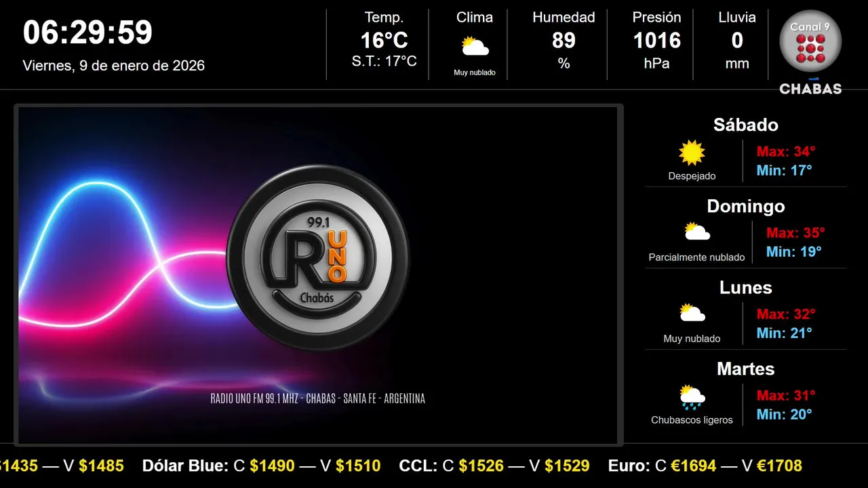This screenshot has height=488, width=868.
Task: Click the humidity value 89
Action: click(564, 41)
